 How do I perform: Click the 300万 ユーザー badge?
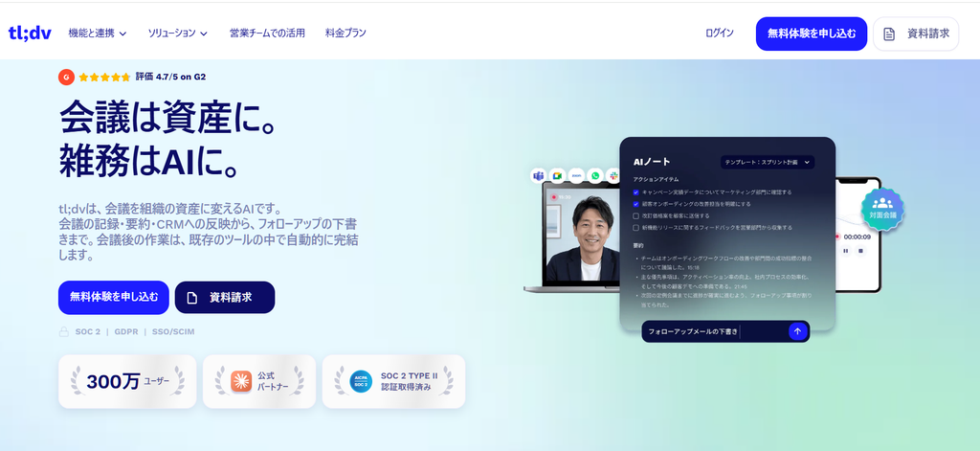click(x=127, y=381)
